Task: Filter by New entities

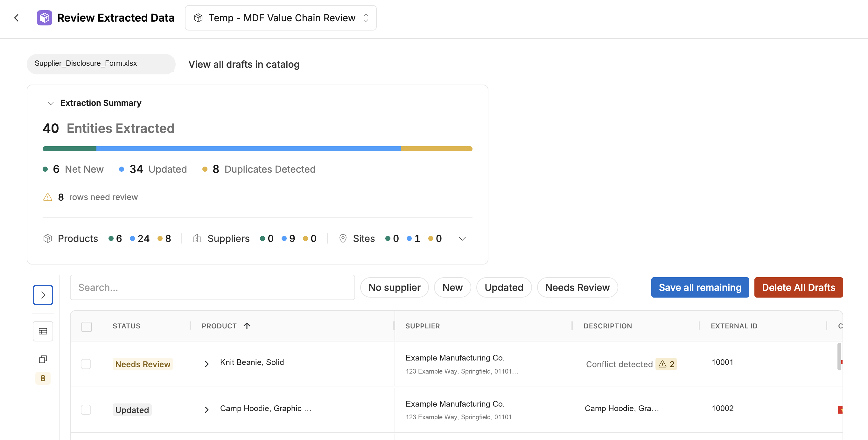Action: pos(452,287)
